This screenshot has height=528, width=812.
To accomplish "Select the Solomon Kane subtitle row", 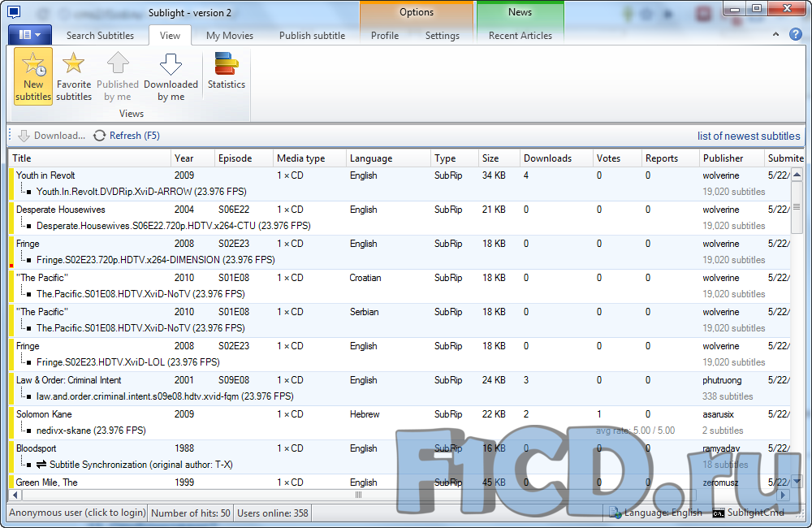I will pyautogui.click(x=400, y=423).
